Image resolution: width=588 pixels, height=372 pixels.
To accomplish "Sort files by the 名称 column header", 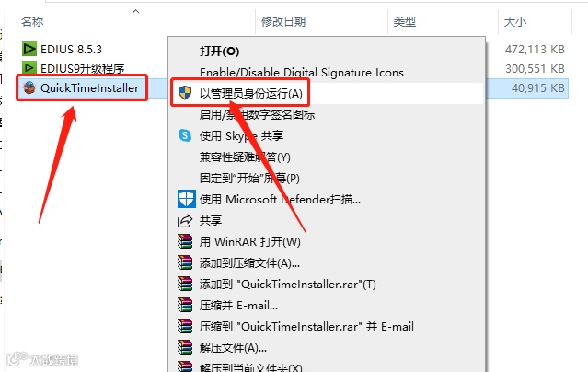I will (32, 22).
